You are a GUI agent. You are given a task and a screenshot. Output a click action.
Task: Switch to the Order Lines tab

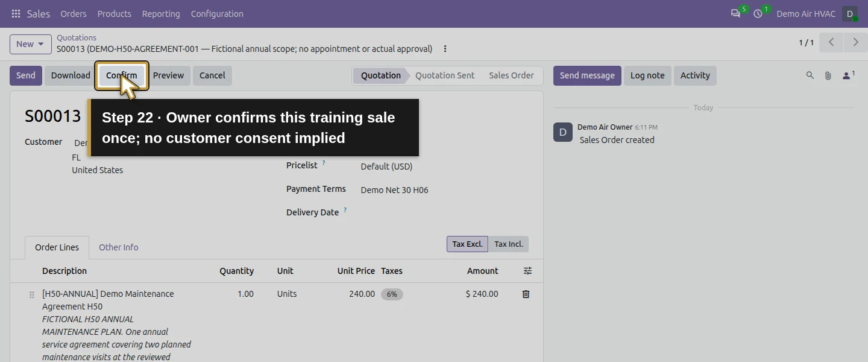coord(57,247)
